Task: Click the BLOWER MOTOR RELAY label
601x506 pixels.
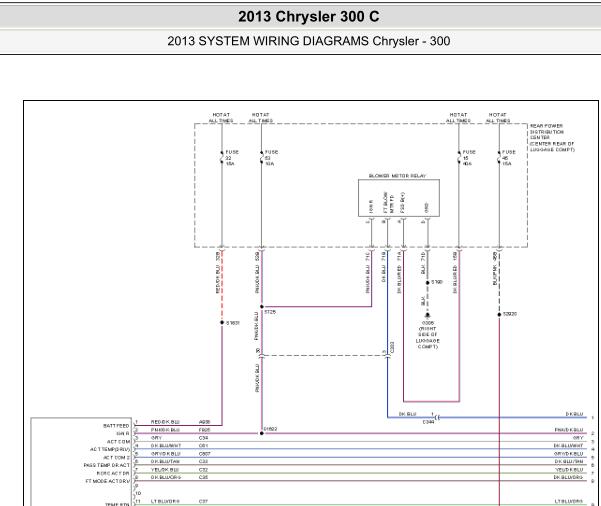Action: (x=397, y=176)
